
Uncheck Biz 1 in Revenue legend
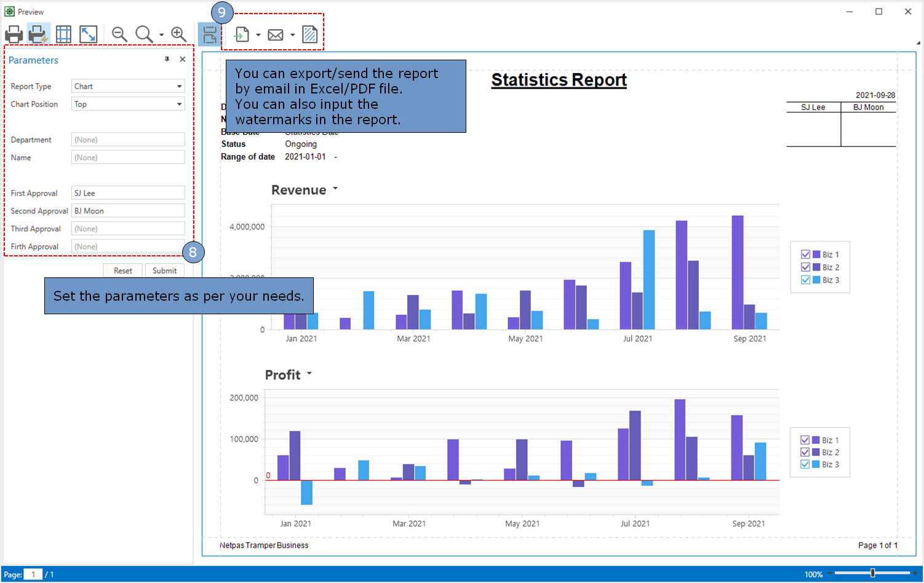805,255
